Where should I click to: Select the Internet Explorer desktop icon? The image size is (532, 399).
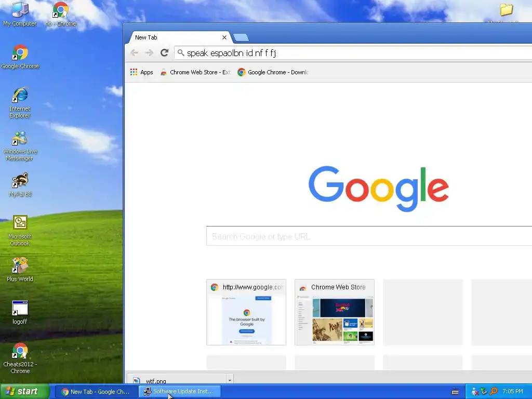point(20,103)
